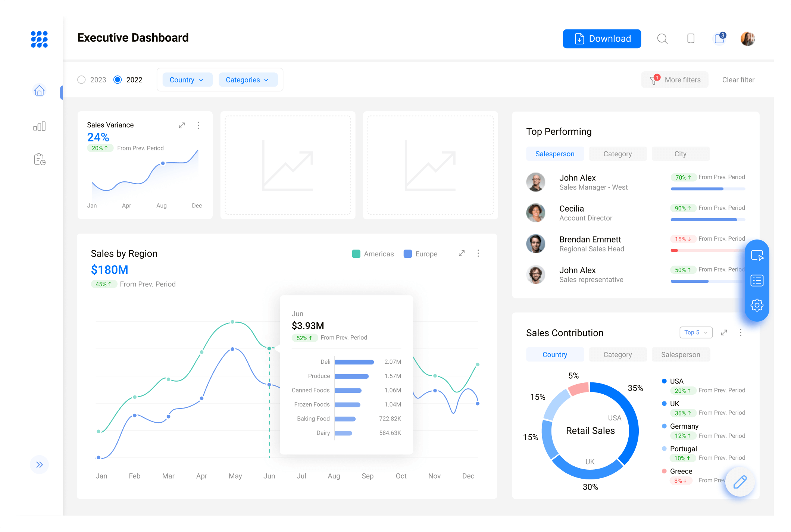Screen dimensions: 791x532
Task: Expand the Sales Variance card
Action: coord(182,125)
